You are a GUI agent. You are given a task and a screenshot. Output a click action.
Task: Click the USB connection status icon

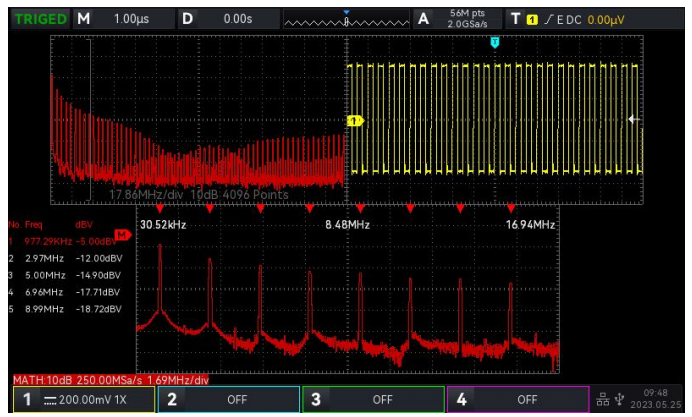point(620,399)
